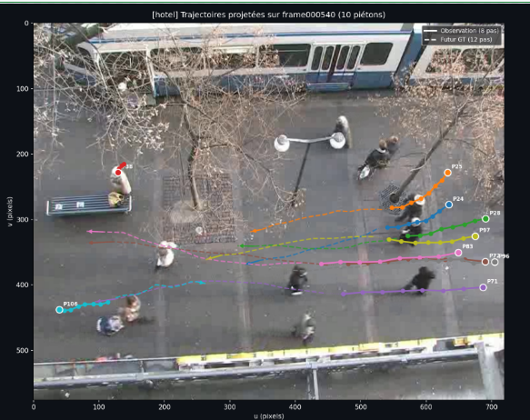Click legend entry 'Observation (8 pas)'
The height and width of the screenshot is (420, 530).
pyautogui.click(x=469, y=30)
